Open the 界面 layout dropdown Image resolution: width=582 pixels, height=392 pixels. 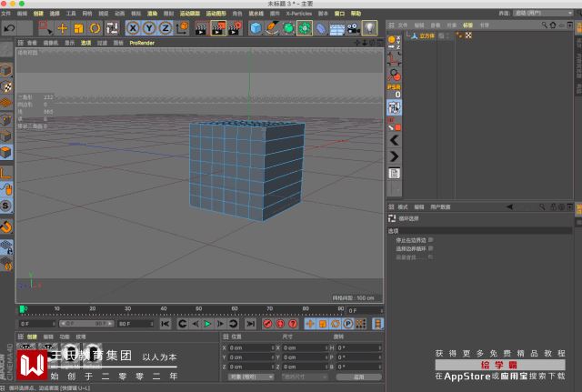click(544, 14)
